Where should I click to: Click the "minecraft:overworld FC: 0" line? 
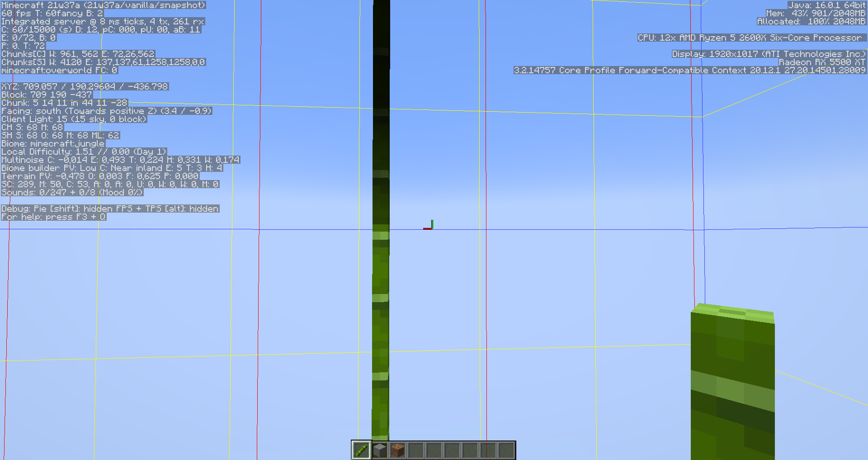click(60, 70)
